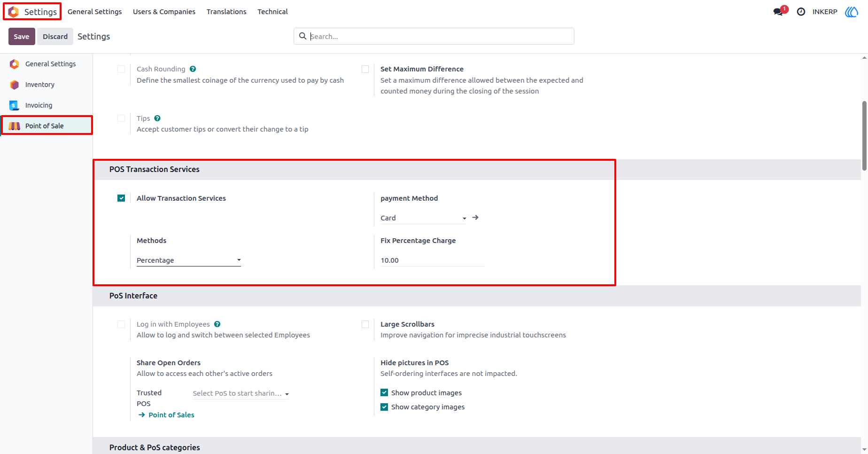Open the Methods Percentage dropdown
868x454 pixels.
click(x=189, y=260)
